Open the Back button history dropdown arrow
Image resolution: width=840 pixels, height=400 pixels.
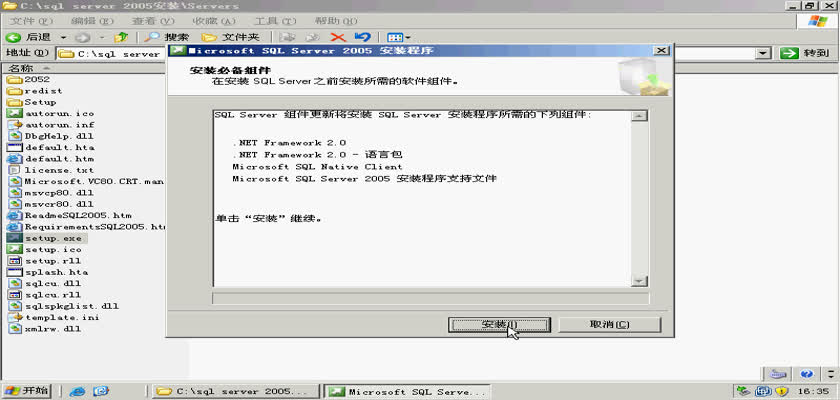tap(63, 37)
